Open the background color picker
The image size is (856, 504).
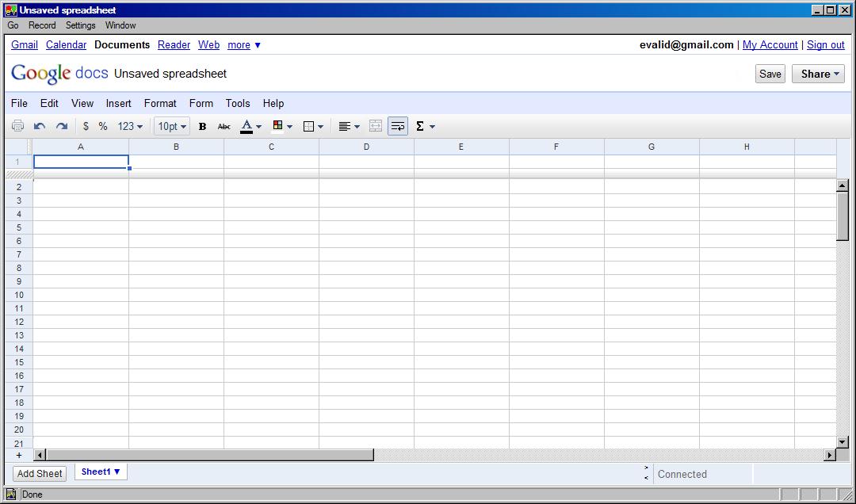(x=282, y=126)
